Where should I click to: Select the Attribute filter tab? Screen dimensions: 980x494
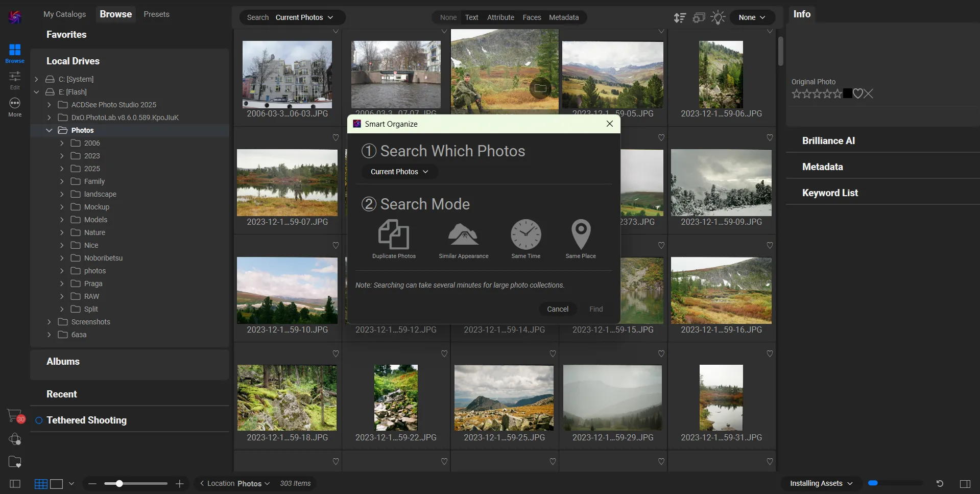500,17
